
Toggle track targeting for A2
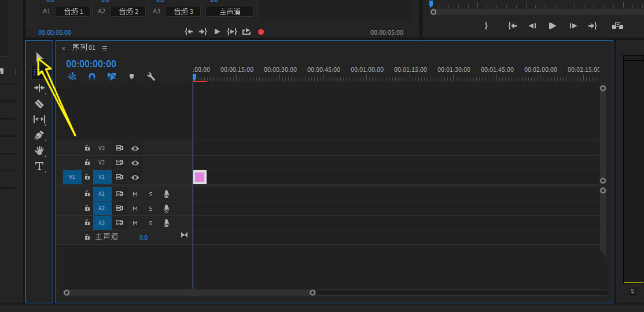point(102,208)
